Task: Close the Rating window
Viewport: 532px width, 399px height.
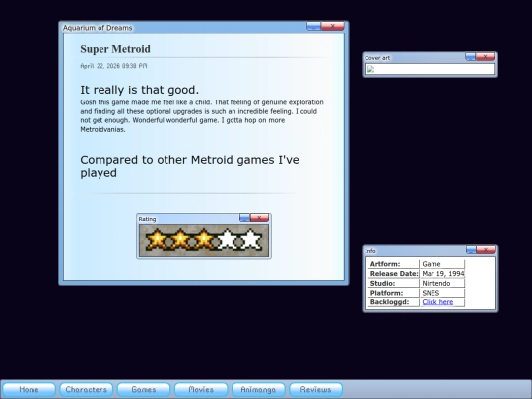Action: [x=259, y=217]
